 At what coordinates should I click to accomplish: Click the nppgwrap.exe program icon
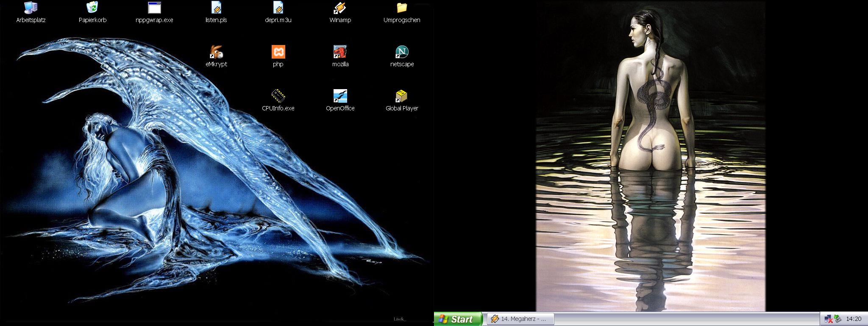(154, 8)
